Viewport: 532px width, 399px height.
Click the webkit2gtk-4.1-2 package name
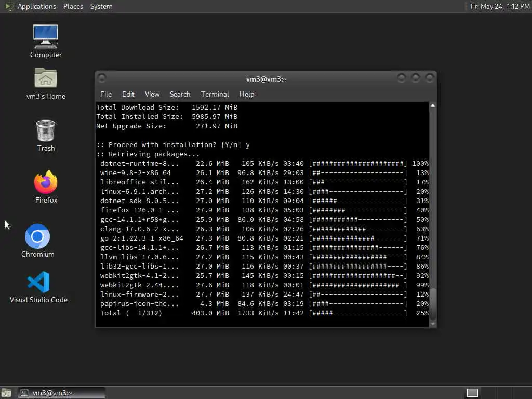coord(139,276)
